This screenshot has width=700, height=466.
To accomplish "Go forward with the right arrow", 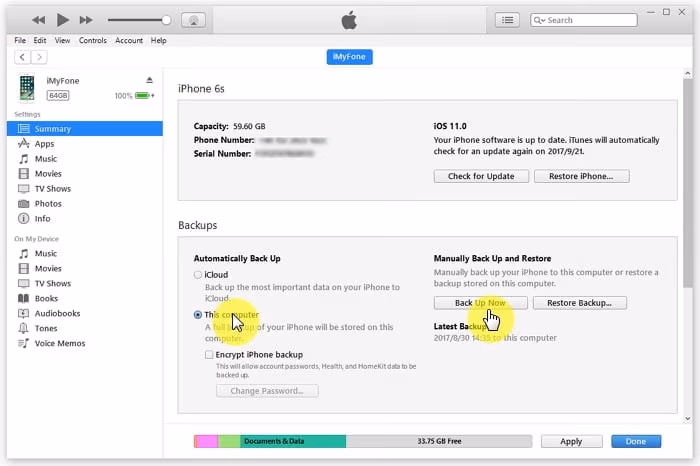I will click(x=39, y=57).
